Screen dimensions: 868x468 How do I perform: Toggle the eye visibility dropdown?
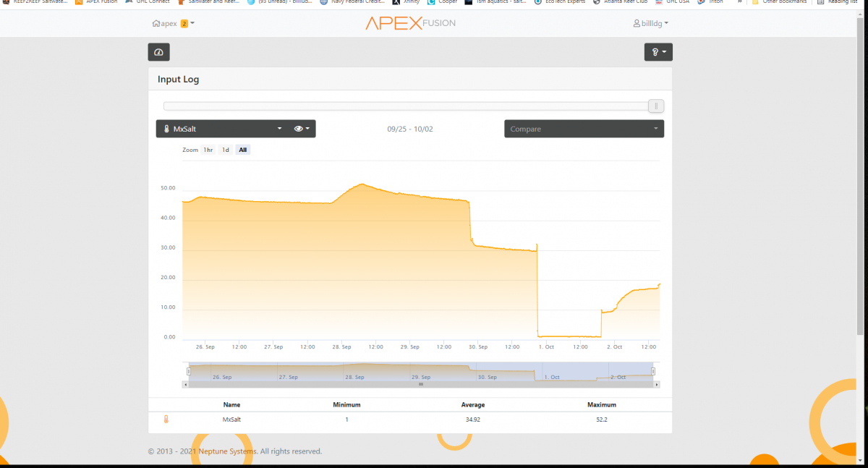[x=302, y=129]
